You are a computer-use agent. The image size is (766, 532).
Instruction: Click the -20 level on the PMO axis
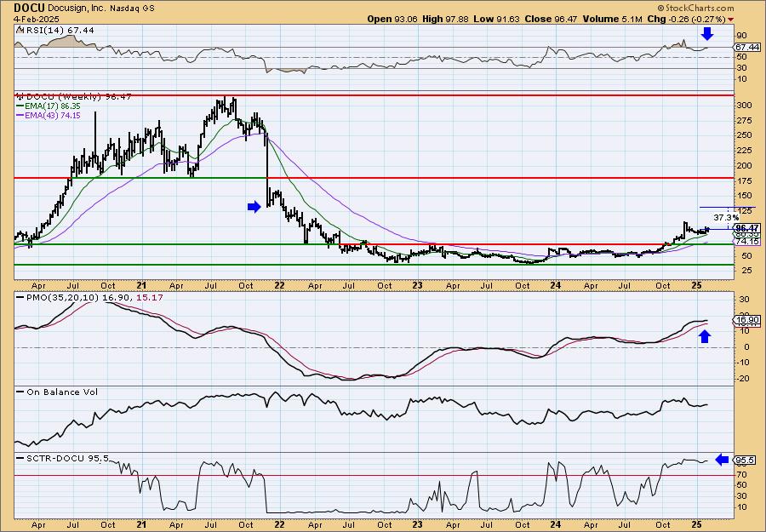tap(742, 378)
